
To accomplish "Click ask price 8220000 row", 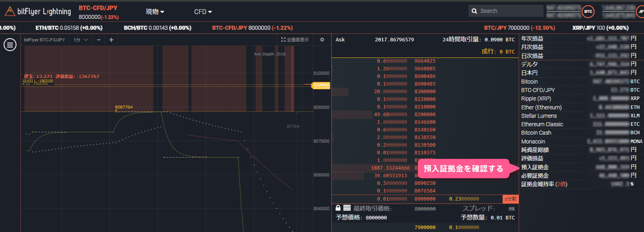I will (x=425, y=99).
